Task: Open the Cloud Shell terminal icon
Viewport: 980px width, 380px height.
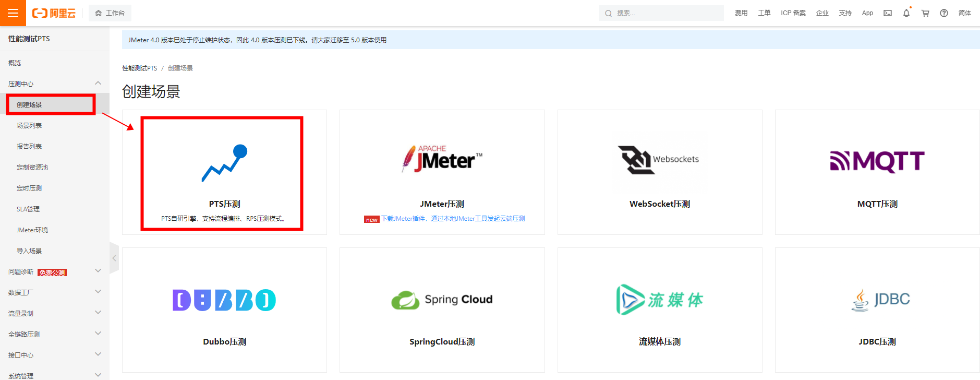Action: pos(888,13)
